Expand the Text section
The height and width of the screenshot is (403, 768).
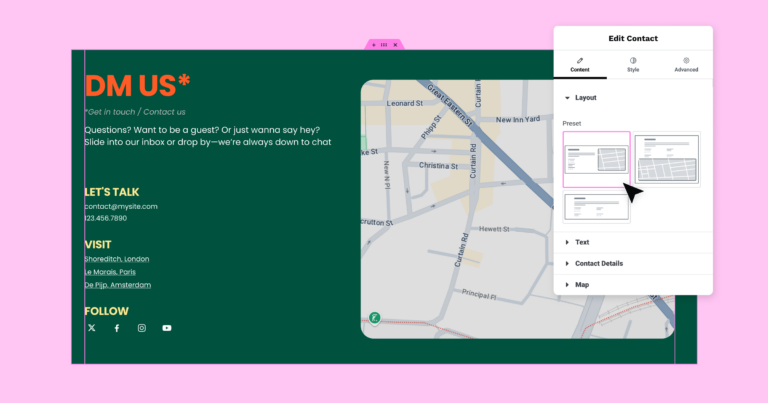pos(581,242)
